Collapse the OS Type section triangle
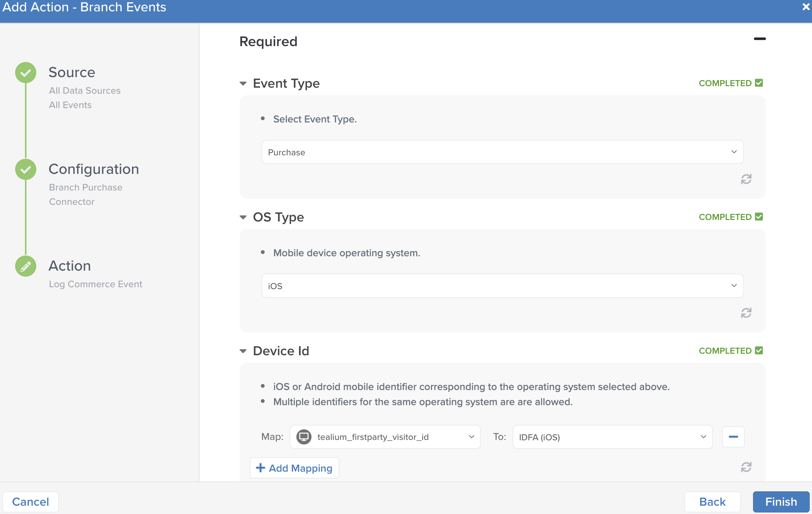This screenshot has height=514, width=812. tap(243, 217)
